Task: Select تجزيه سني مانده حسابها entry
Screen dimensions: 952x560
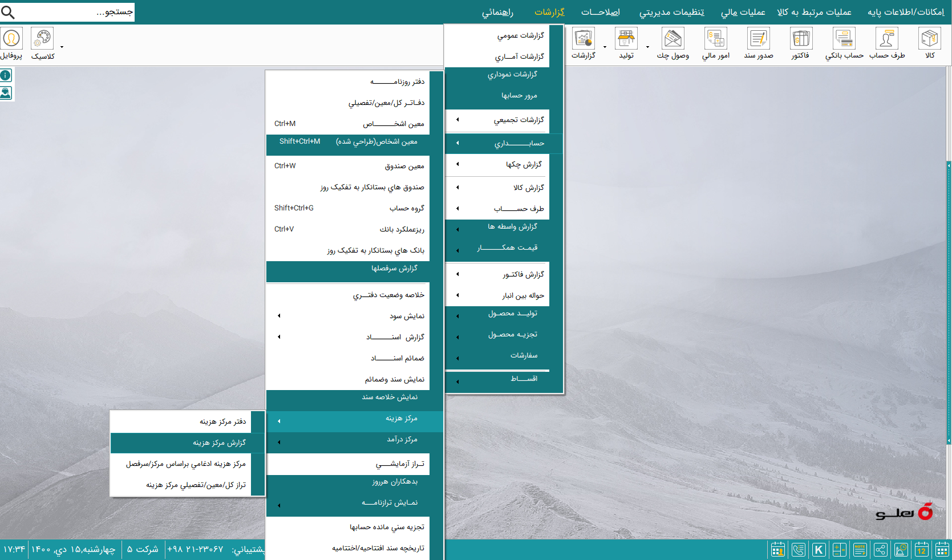Action: pyautogui.click(x=348, y=527)
